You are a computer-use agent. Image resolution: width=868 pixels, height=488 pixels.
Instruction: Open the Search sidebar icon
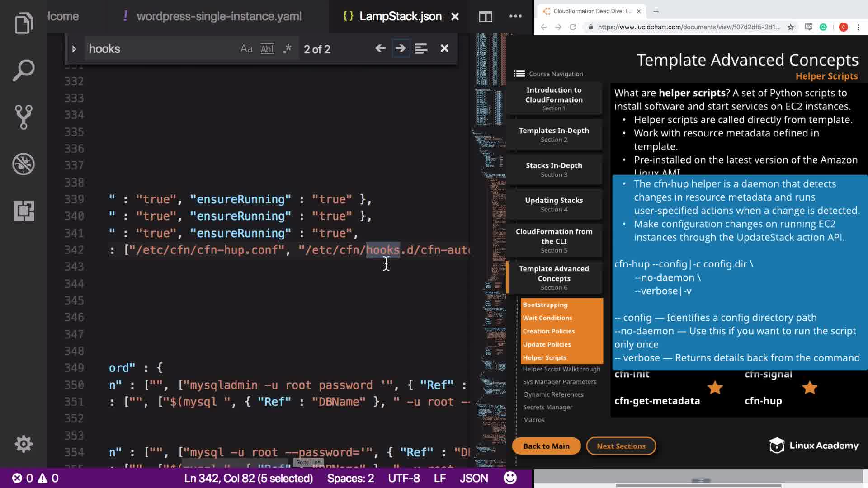pos(24,70)
